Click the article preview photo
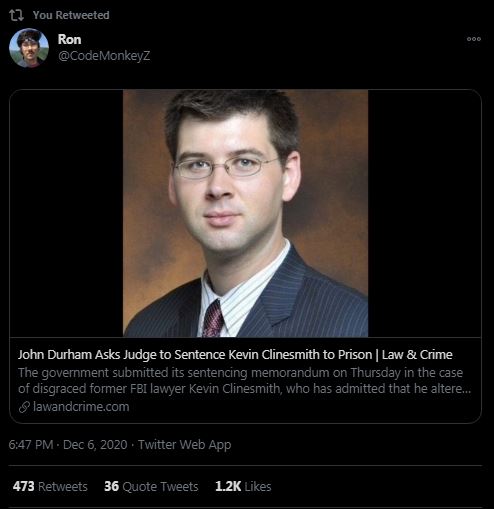The width and height of the screenshot is (494, 509). 246,213
